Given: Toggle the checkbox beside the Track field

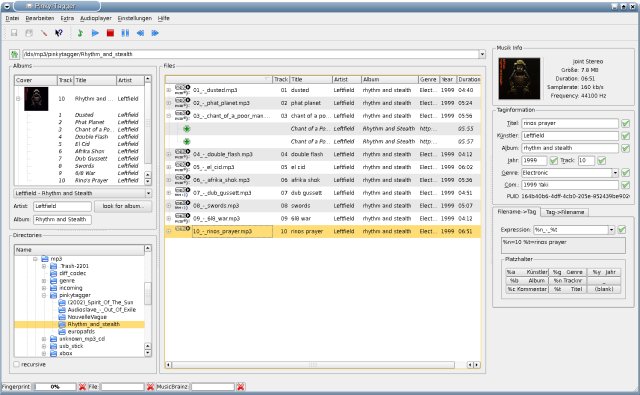Looking at the screenshot, I should click(602, 160).
